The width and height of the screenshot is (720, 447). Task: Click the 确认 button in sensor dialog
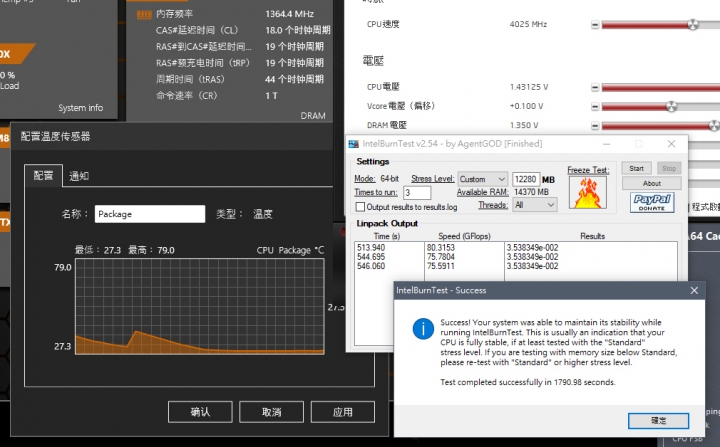coord(200,412)
